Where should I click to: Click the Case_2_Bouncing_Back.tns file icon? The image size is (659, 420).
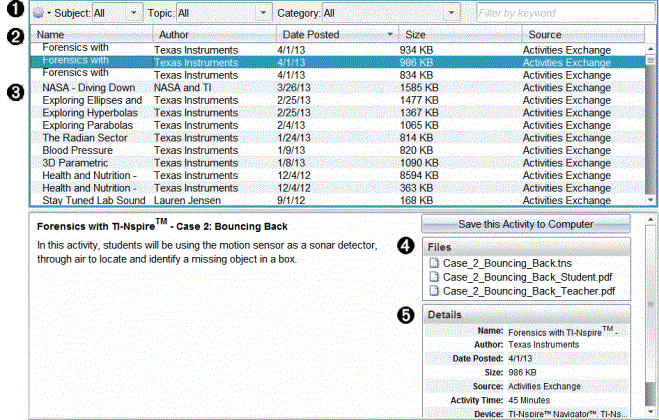(x=433, y=262)
